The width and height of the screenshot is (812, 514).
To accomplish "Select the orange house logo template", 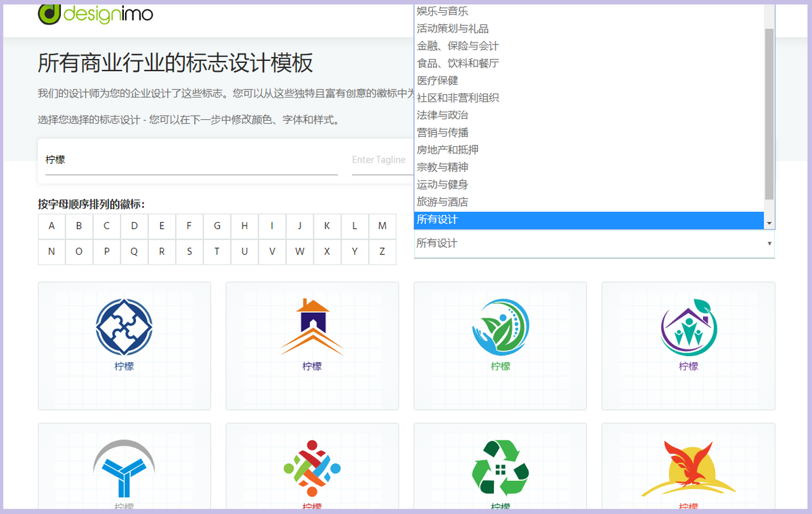I will point(312,346).
